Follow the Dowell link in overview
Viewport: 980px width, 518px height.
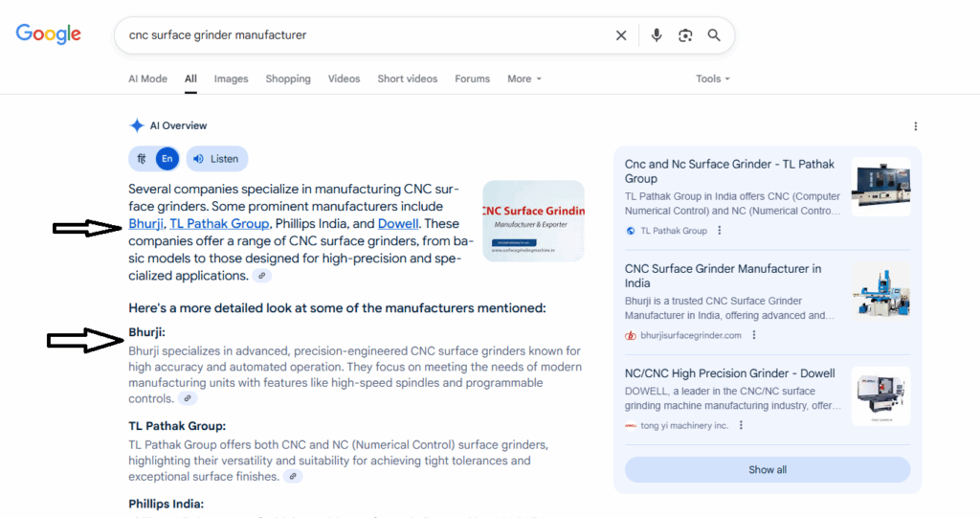(x=398, y=224)
